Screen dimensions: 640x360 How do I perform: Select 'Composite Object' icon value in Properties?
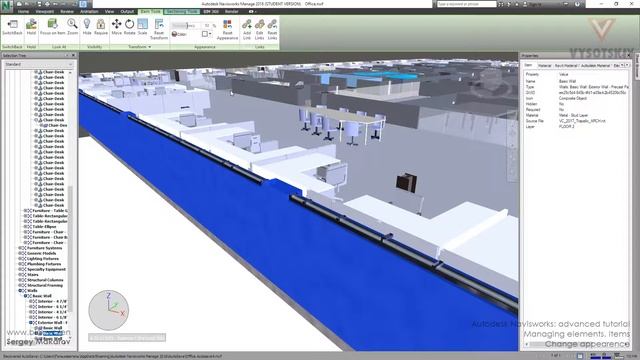tap(573, 98)
